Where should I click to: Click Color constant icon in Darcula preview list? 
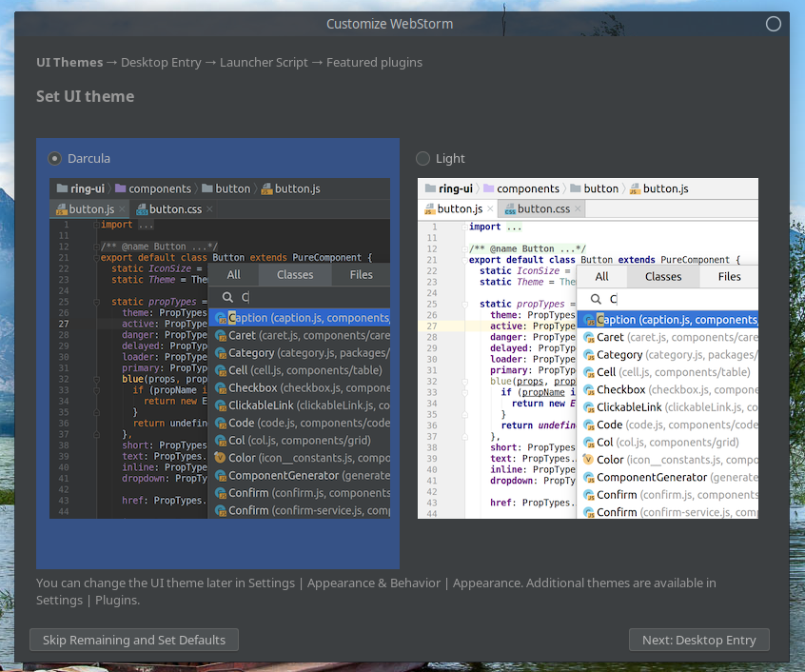pyautogui.click(x=220, y=458)
